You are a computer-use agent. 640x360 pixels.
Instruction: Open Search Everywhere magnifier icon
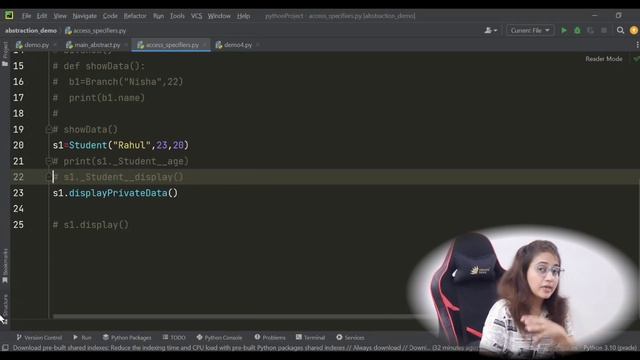click(620, 30)
